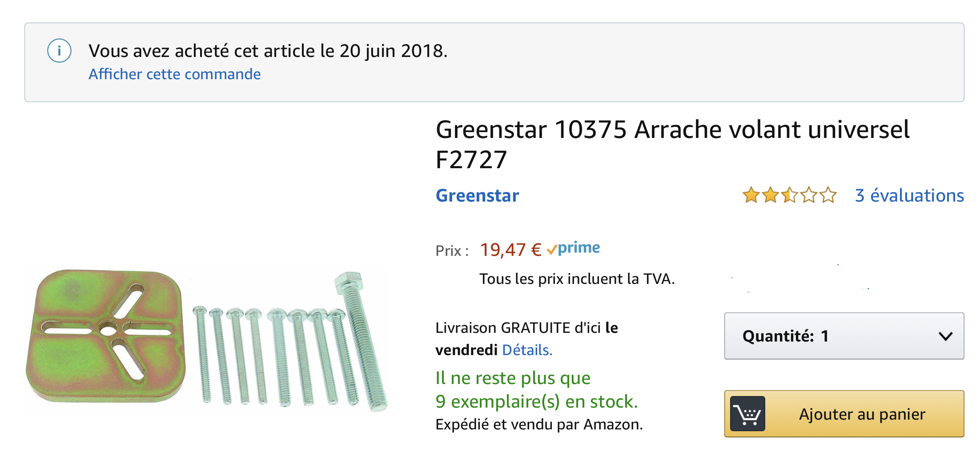This screenshot has height=453, width=980.
Task: Click the price 19,47 €
Action: (x=510, y=250)
